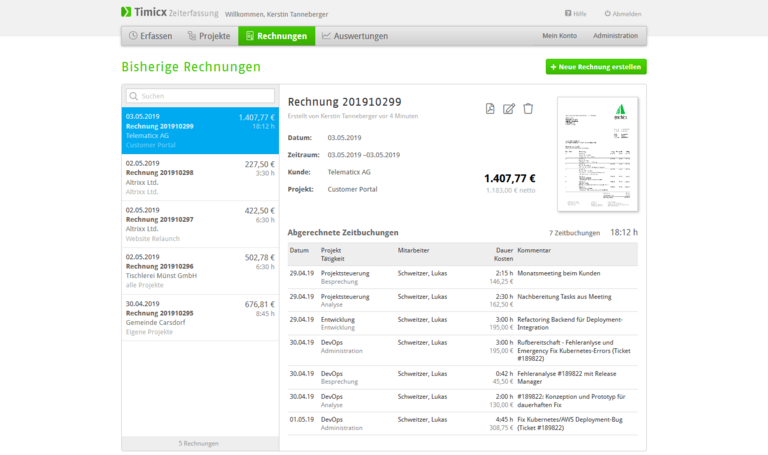Click Neue Rechnung erstellen button
The image size is (768, 455).
click(596, 67)
